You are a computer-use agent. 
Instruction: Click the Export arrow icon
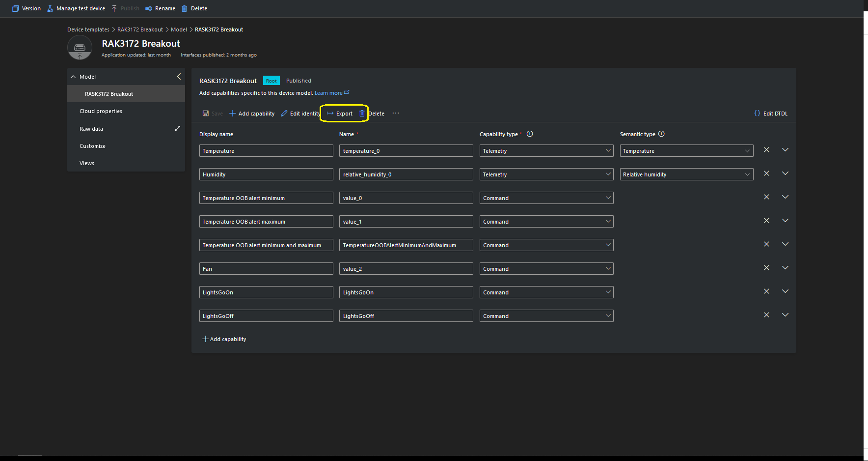[x=330, y=114]
